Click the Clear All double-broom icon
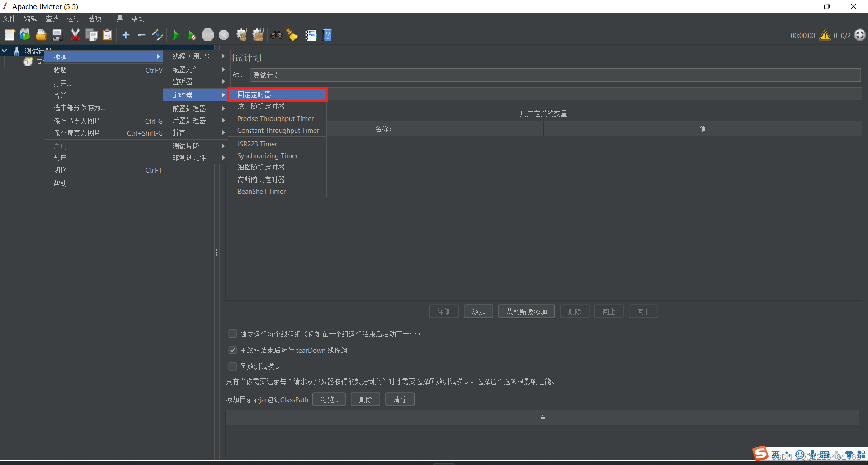The width and height of the screenshot is (868, 465). point(258,35)
